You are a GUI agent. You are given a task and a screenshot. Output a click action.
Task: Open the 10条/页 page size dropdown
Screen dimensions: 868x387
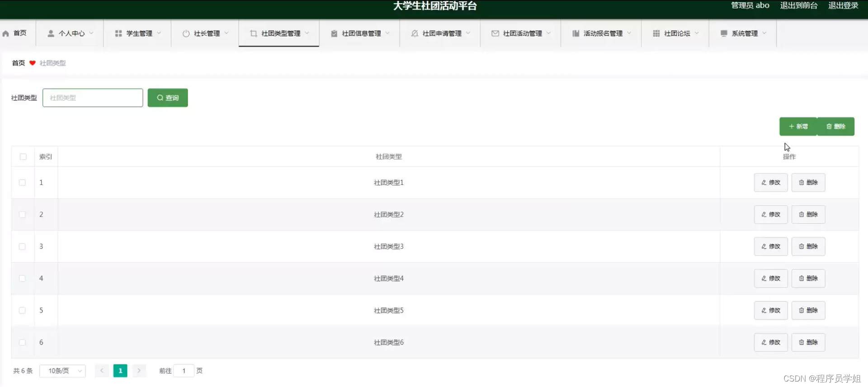click(x=62, y=371)
